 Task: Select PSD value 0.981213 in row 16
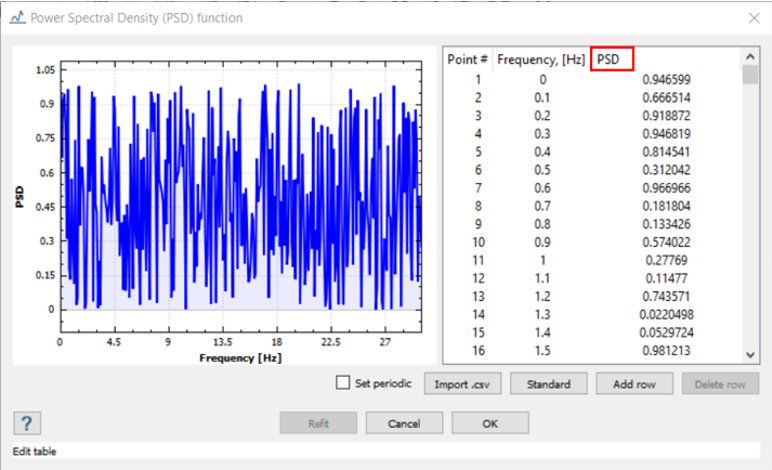pyautogui.click(x=666, y=351)
